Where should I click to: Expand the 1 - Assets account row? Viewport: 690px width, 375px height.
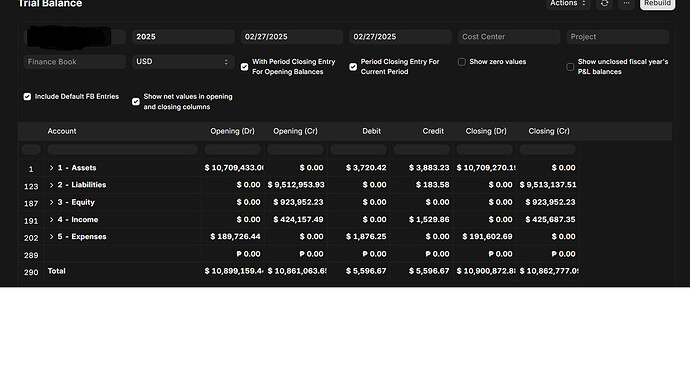tap(51, 168)
